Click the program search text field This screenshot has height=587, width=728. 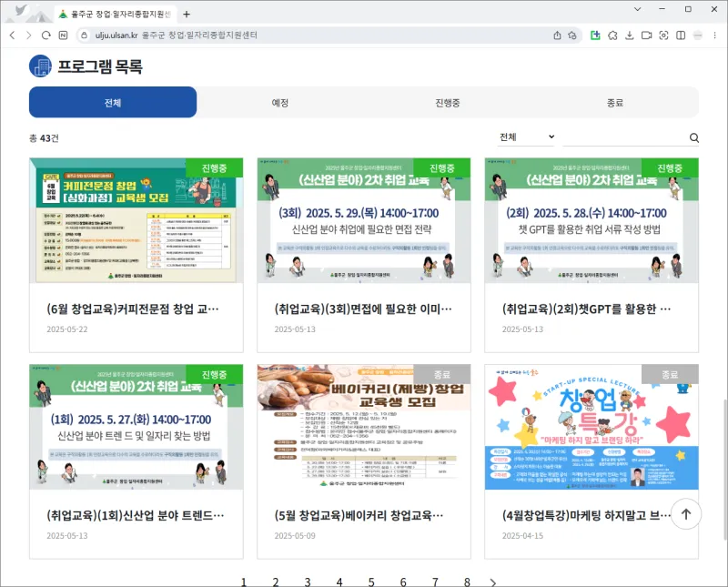pos(623,137)
